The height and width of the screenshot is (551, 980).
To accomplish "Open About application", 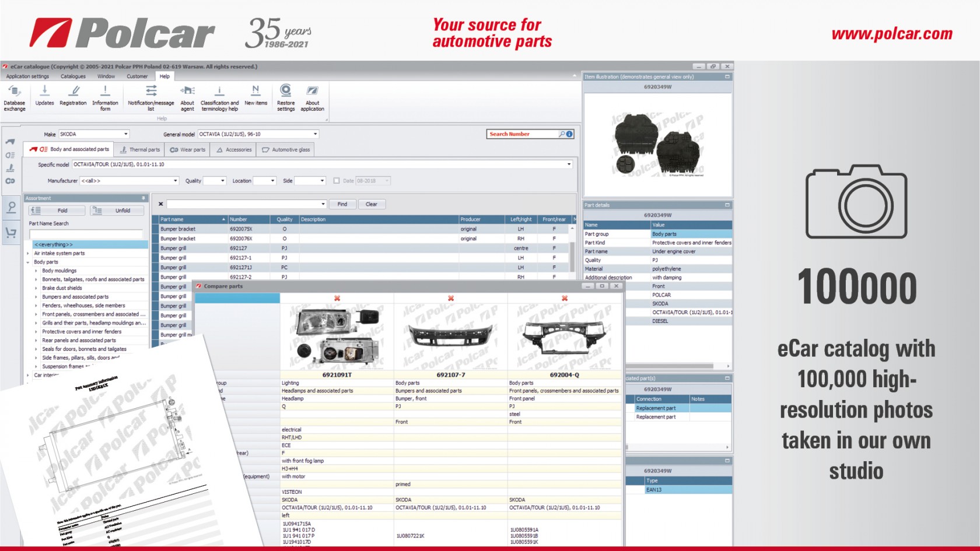I will click(312, 97).
